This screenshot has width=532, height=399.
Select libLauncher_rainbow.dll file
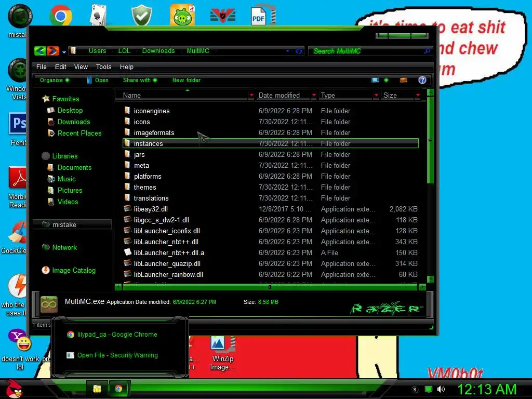coord(168,274)
